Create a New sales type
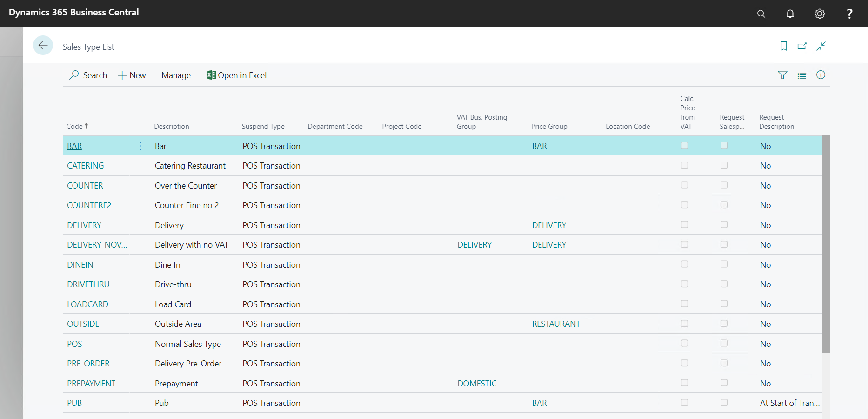The width and height of the screenshot is (868, 419). click(132, 75)
